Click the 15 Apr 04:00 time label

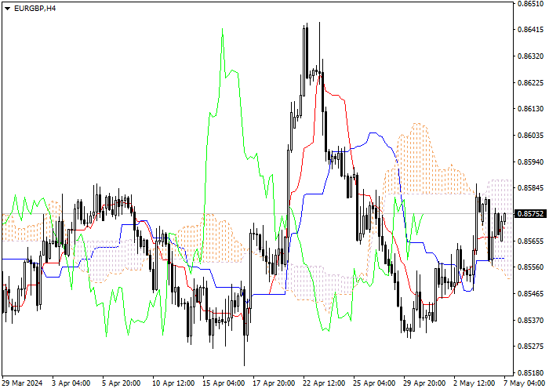pos(224,383)
